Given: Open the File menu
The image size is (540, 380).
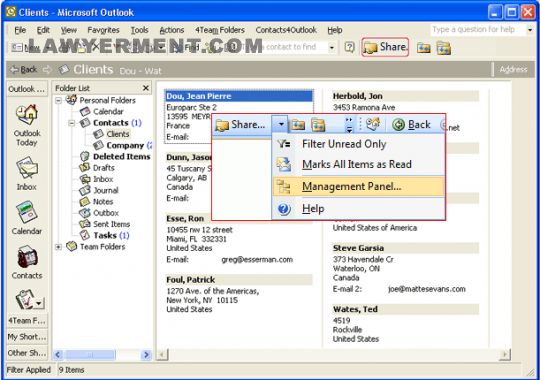Looking at the screenshot, I should (x=20, y=30).
